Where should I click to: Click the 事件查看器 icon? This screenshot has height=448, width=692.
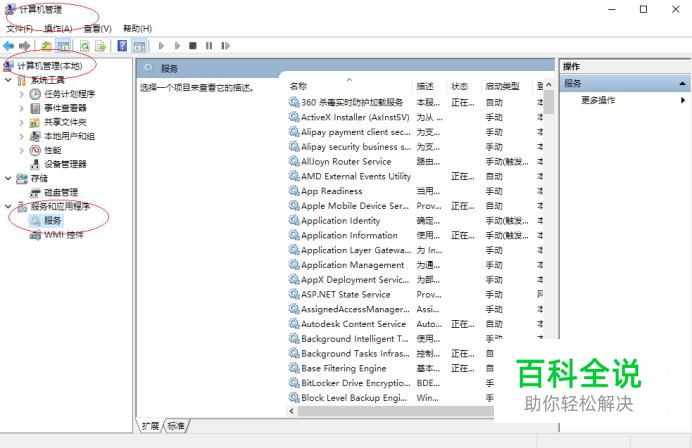35,108
